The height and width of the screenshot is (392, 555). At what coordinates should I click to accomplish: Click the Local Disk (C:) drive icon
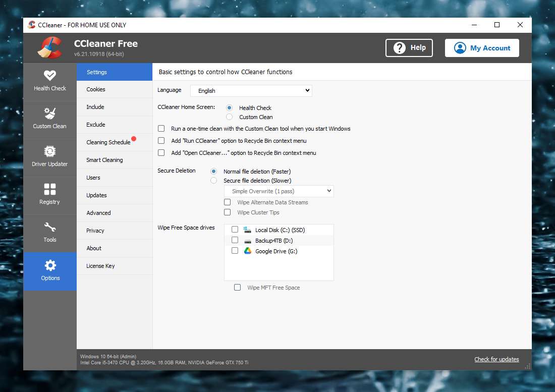(x=247, y=230)
